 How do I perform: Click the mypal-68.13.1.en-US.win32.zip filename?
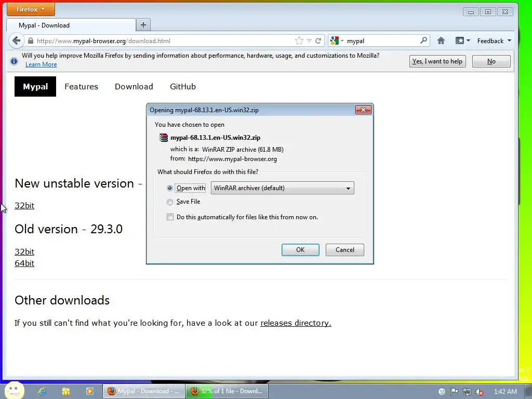pos(216,137)
